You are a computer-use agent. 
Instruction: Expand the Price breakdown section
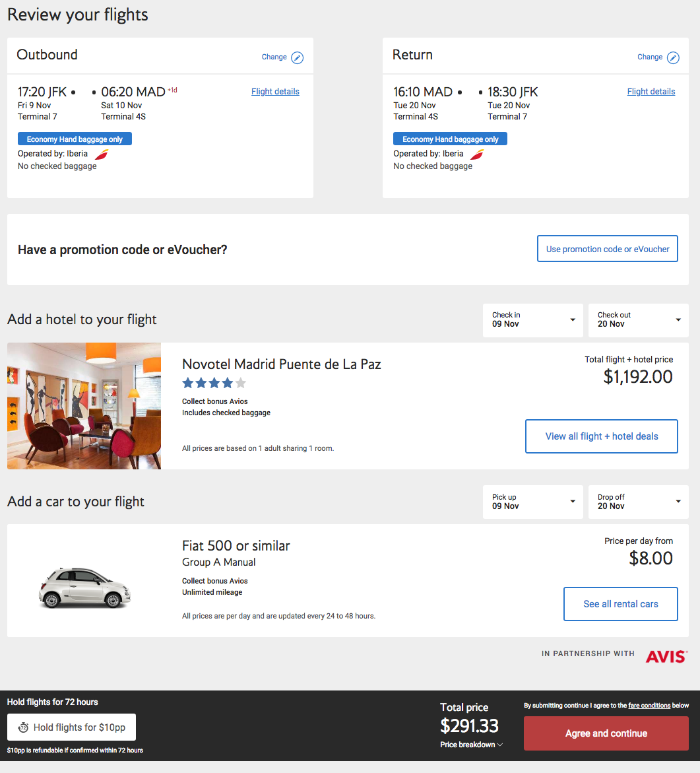pyautogui.click(x=471, y=745)
